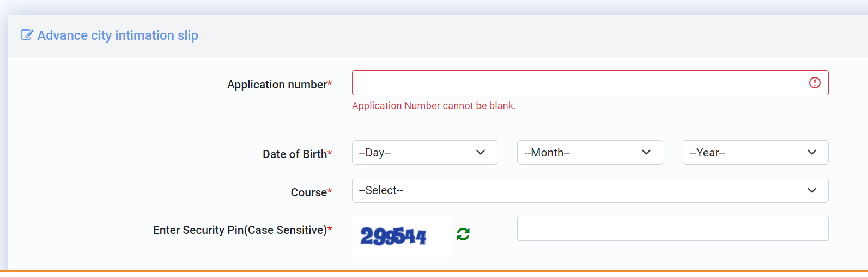The image size is (868, 277).
Task: Open the Course --Select-- dropdown
Action: (x=590, y=190)
